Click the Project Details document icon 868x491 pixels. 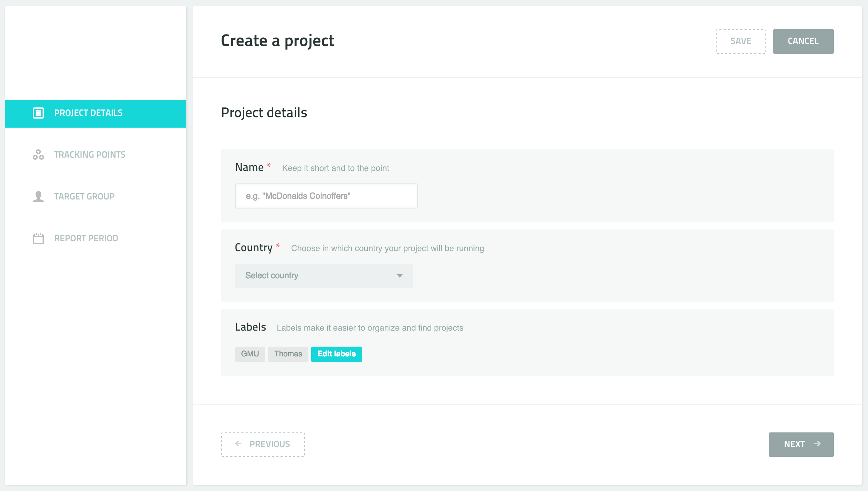(x=38, y=113)
